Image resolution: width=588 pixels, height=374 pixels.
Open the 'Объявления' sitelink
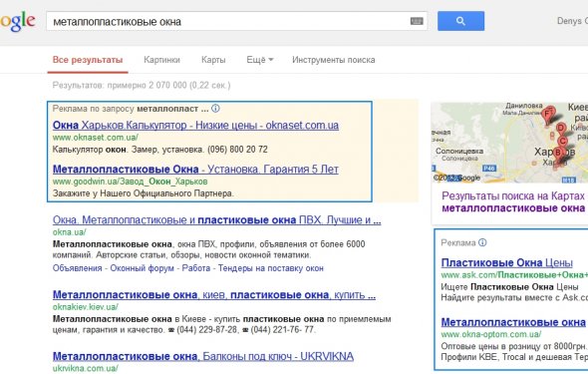pos(78,268)
